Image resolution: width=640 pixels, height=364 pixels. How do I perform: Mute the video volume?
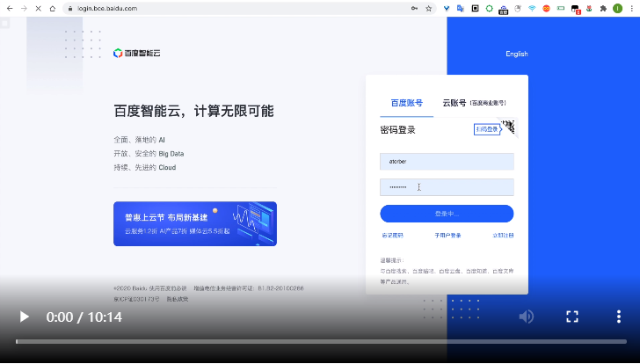(526, 317)
